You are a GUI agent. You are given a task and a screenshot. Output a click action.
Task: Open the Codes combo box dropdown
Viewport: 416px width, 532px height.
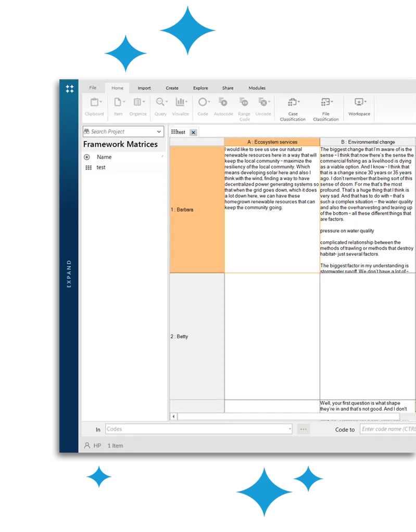tap(289, 429)
